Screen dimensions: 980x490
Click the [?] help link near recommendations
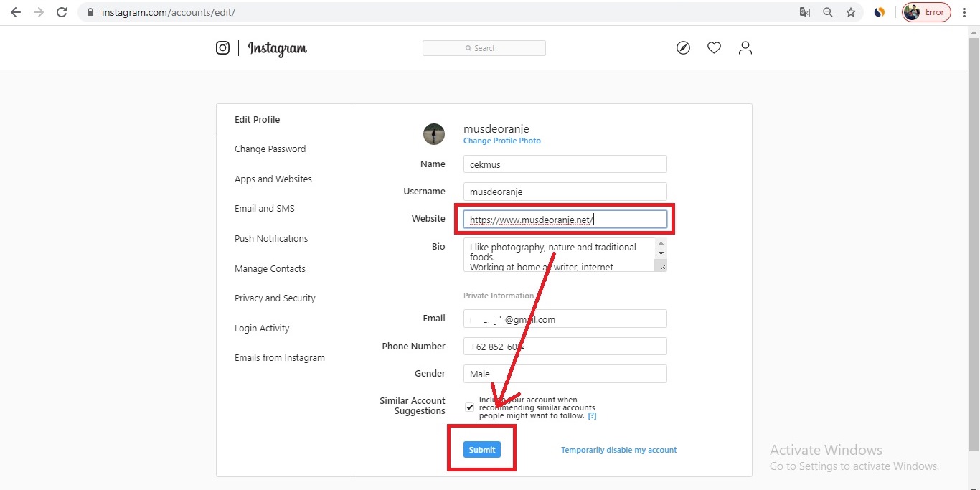591,415
